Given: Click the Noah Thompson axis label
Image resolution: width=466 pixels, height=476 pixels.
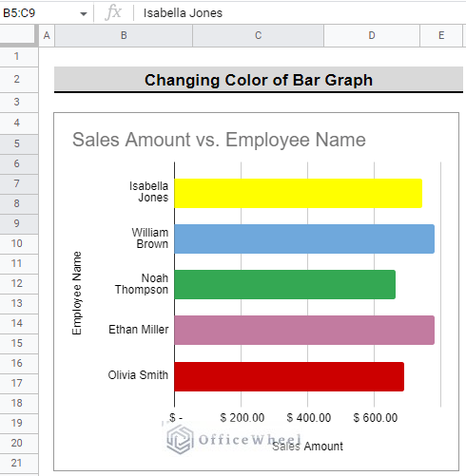Looking at the screenshot, I should click(x=142, y=284).
